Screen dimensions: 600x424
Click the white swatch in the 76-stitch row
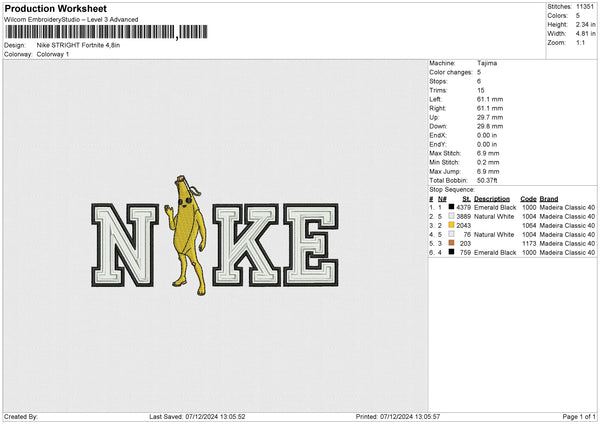pyautogui.click(x=452, y=234)
